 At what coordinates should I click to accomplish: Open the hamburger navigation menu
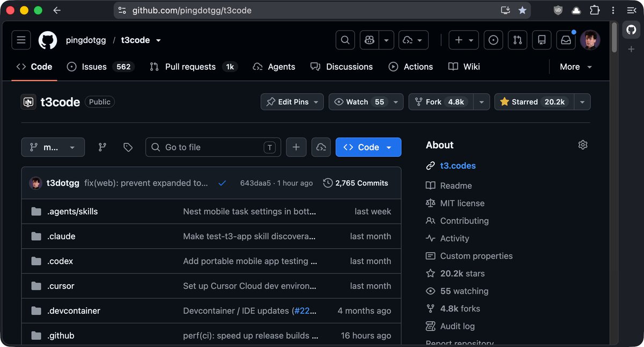21,40
